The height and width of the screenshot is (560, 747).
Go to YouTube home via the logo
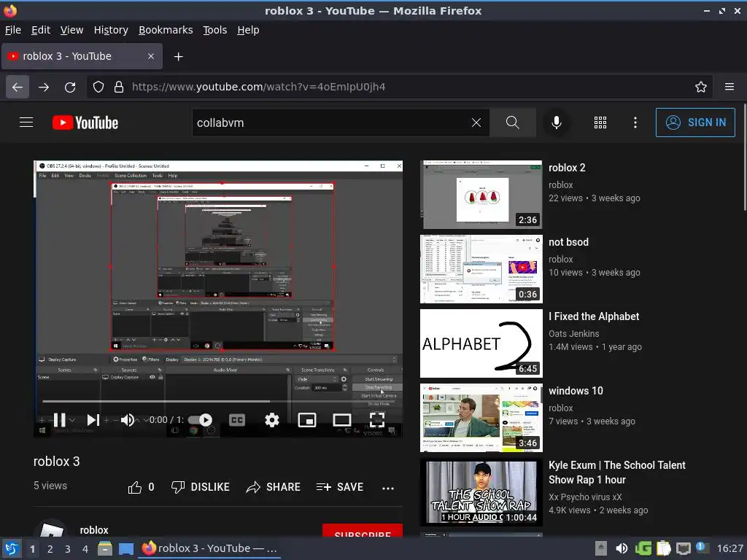(85, 122)
